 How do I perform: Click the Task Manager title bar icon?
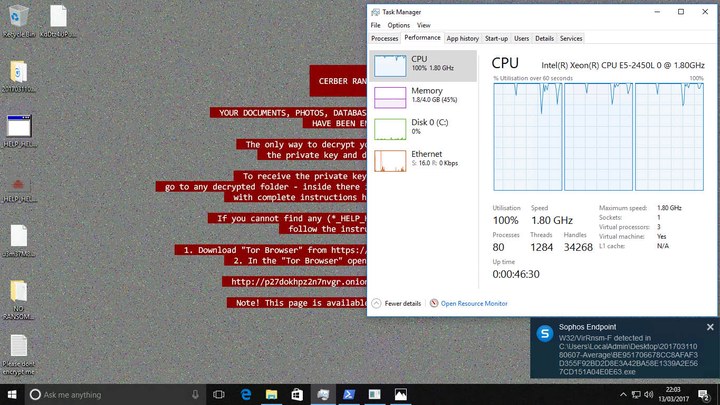click(x=375, y=12)
